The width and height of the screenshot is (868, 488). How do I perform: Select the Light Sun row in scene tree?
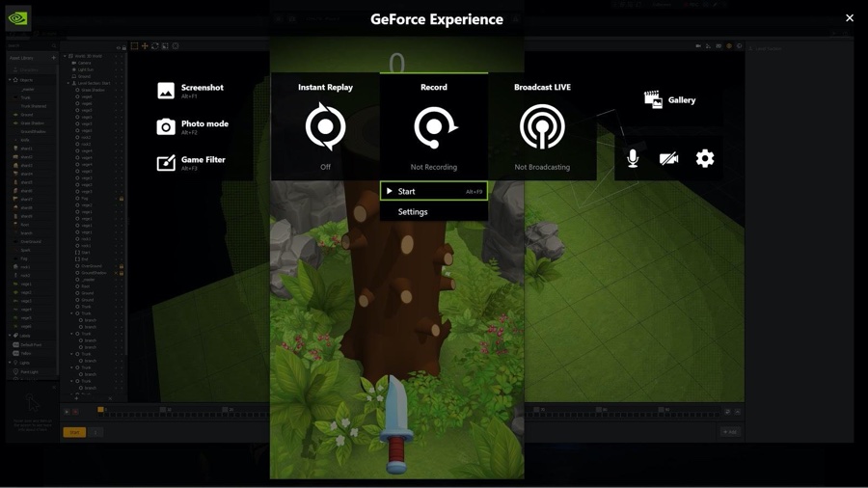click(x=95, y=69)
